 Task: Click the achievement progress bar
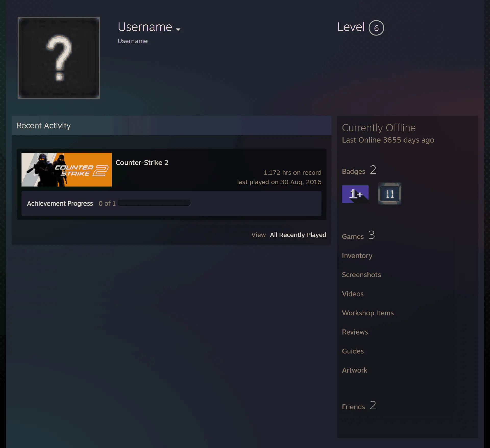click(x=154, y=203)
